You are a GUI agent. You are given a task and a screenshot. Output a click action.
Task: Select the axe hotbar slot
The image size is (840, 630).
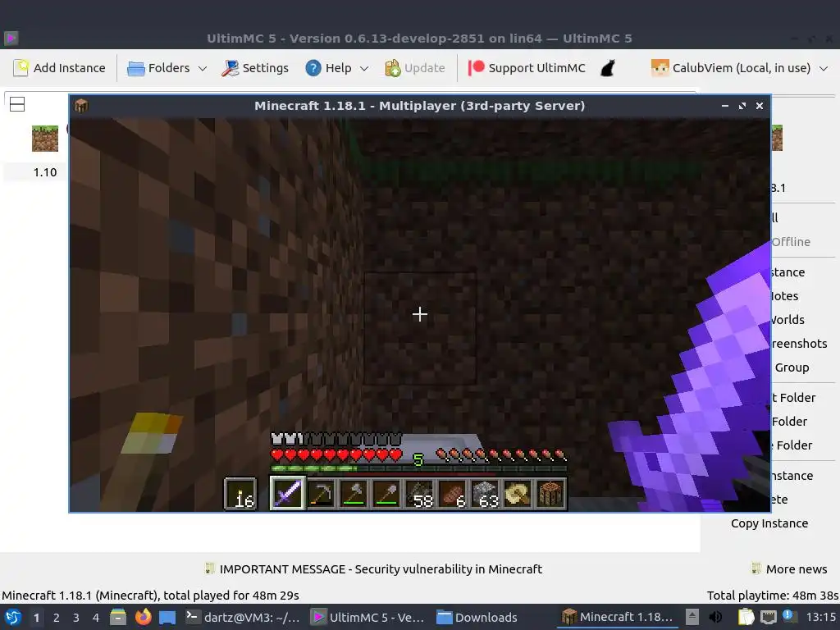[354, 493]
